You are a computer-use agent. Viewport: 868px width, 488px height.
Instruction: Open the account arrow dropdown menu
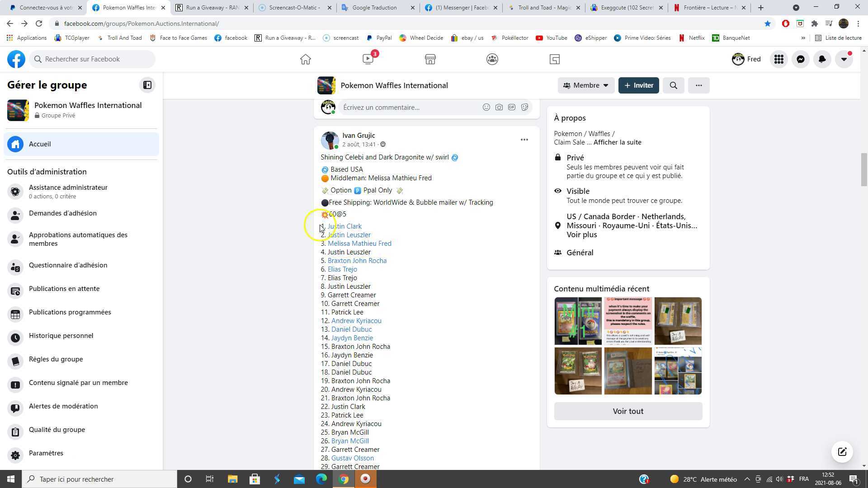844,59
